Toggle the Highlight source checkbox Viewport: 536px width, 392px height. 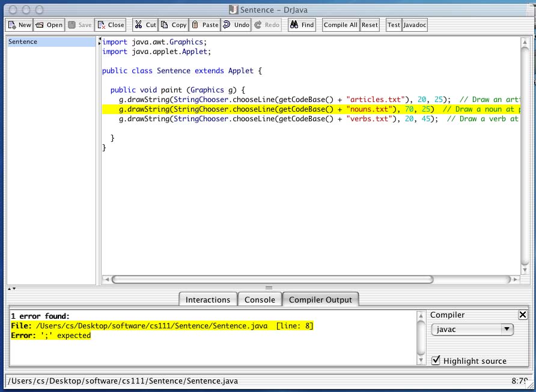[x=436, y=361]
